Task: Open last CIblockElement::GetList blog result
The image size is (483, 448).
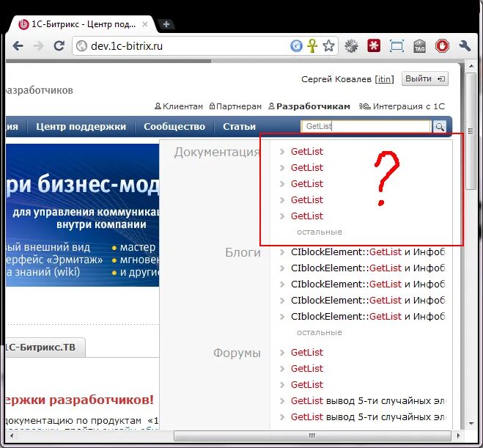Action: coord(368,317)
